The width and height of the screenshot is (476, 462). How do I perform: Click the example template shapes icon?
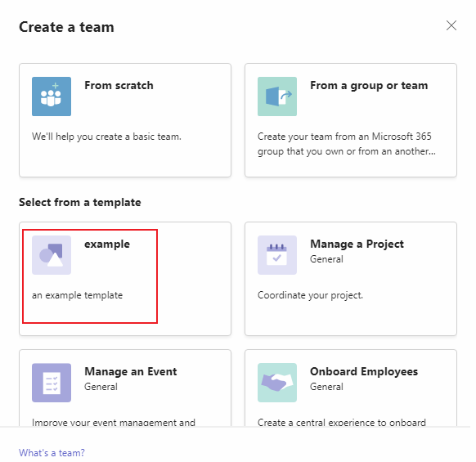click(52, 255)
